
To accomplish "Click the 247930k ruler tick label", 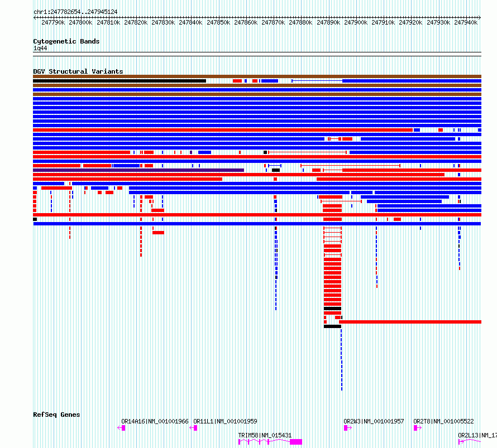I will coord(438,22).
